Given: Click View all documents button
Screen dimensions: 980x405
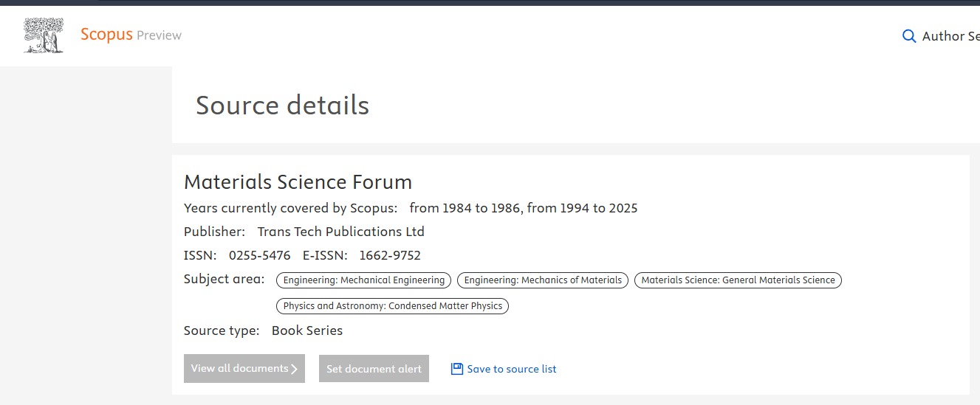Looking at the screenshot, I should pyautogui.click(x=244, y=368).
